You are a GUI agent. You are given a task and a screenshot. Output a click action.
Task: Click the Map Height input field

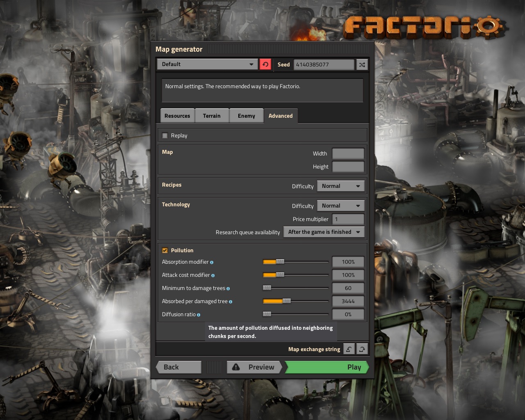point(348,167)
